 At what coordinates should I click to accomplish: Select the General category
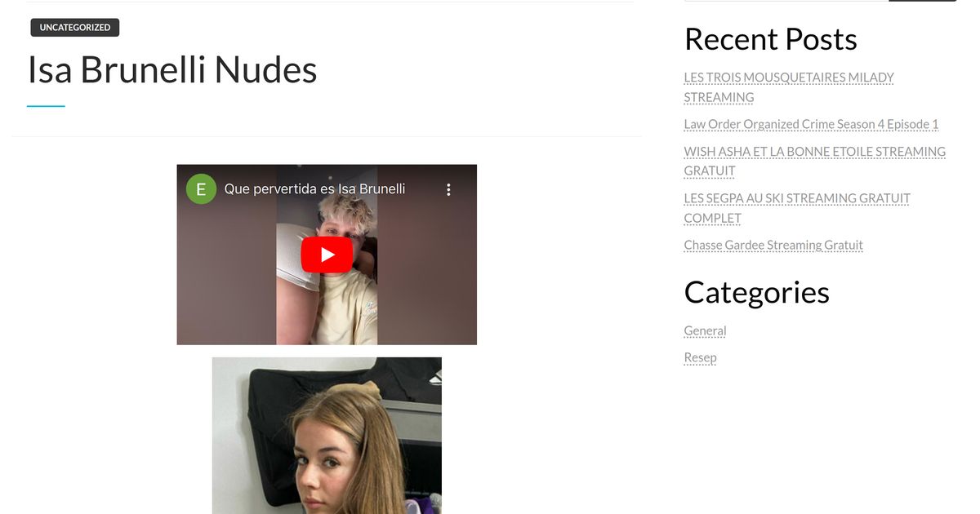click(705, 330)
